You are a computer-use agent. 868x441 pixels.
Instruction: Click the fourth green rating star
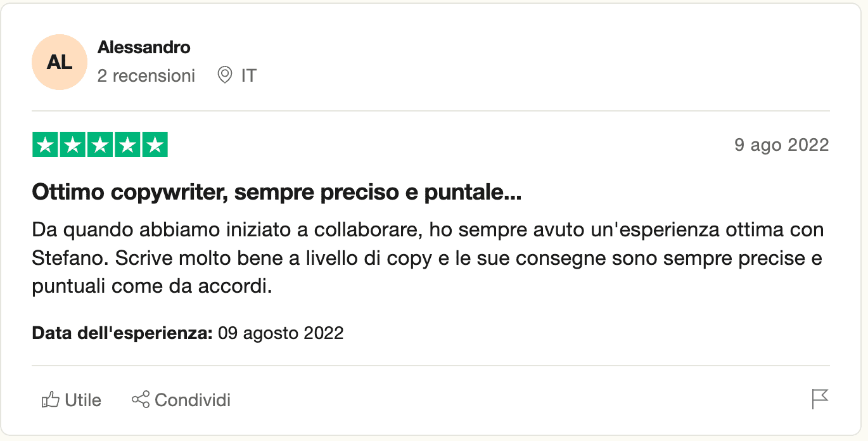coord(127,144)
